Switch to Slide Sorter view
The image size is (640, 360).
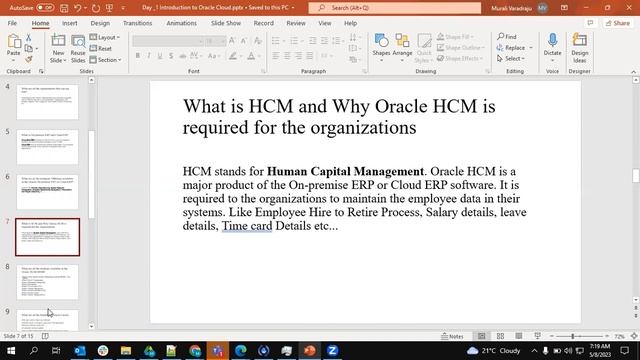[500, 336]
